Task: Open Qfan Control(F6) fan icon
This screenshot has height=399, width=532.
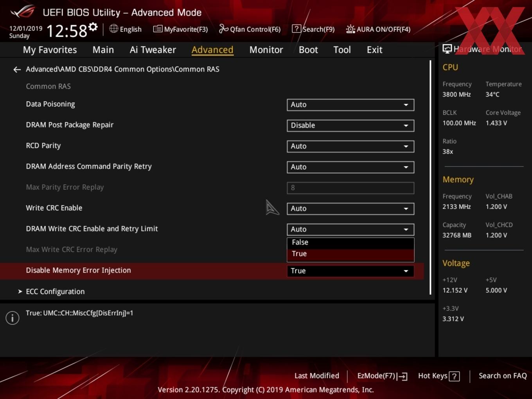Action: coord(223,29)
